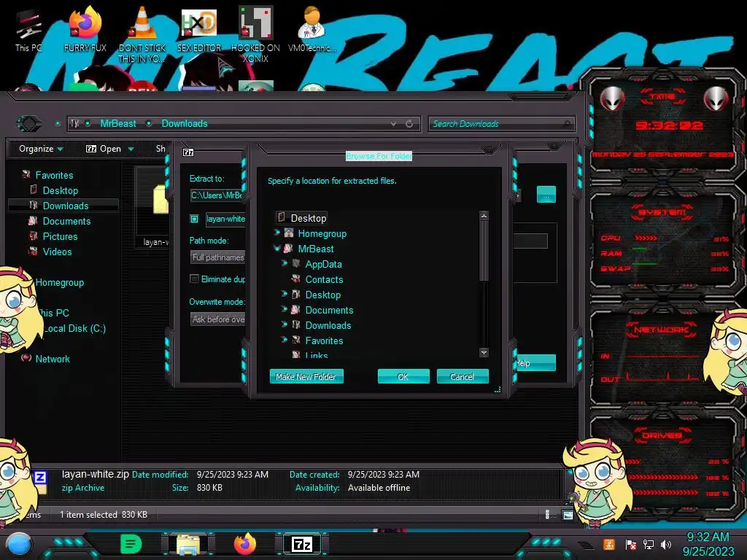Expand Favorites folder in browse tree
747x560 pixels.
click(x=285, y=340)
